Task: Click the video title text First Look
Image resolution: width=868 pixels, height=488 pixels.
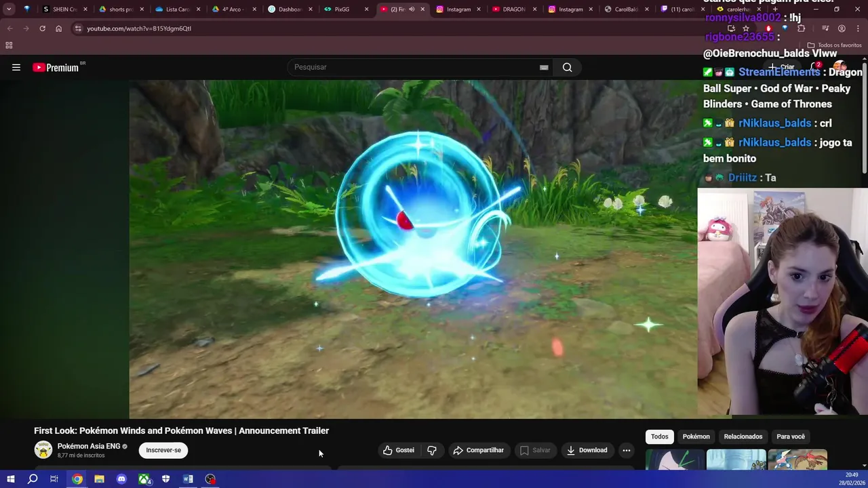Action: pyautogui.click(x=181, y=430)
